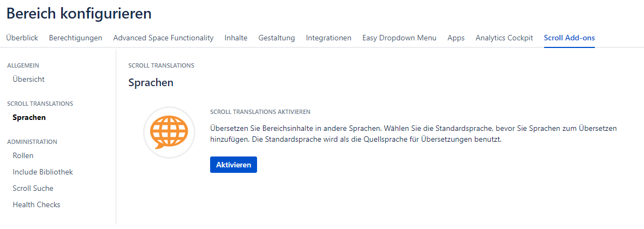This screenshot has height=229, width=644.
Task: Click SCROLL TRANSLATIONS AKTIVIEREN caption
Action: pos(260,112)
